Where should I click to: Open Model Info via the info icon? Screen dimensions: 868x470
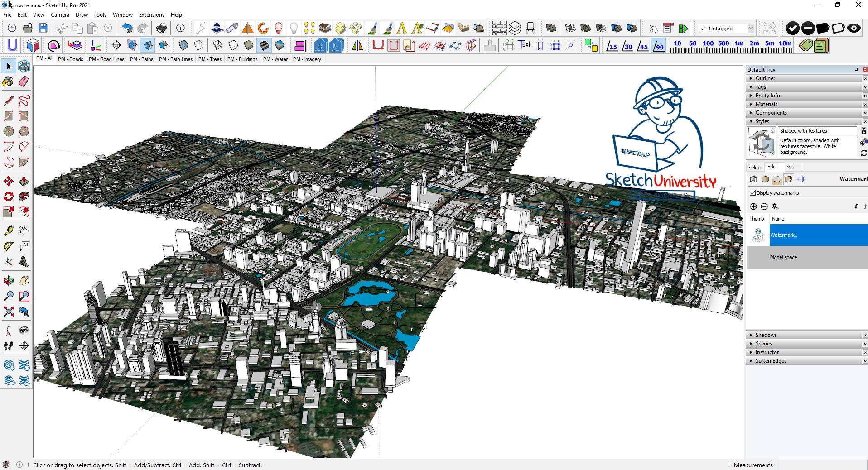(180, 28)
